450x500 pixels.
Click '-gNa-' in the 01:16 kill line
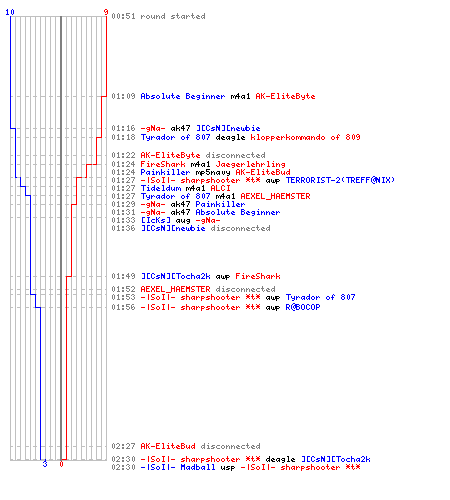[153, 128]
